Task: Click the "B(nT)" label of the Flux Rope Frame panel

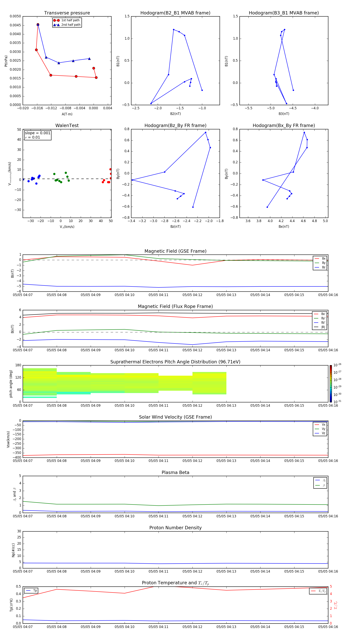Action: (12, 329)
